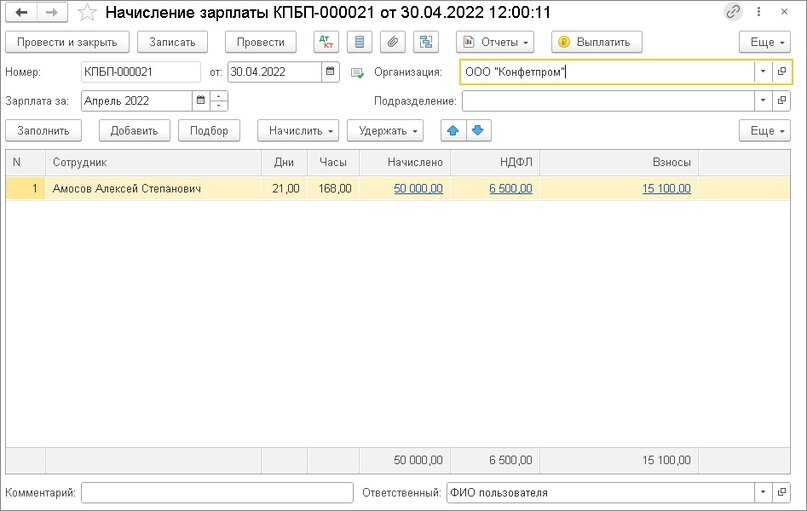This screenshot has width=807, height=511.
Task: Click the Добавить button
Action: coord(134,131)
